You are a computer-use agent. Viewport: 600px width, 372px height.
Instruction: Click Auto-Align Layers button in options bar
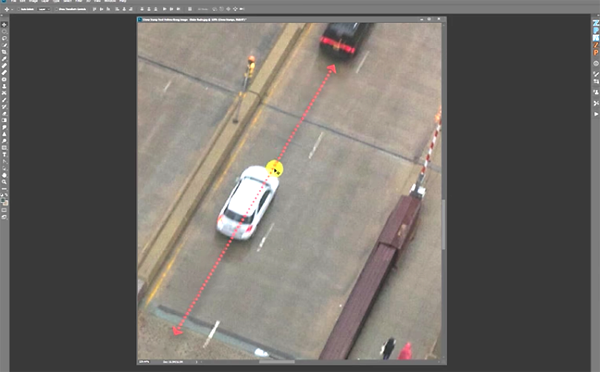(x=190, y=9)
